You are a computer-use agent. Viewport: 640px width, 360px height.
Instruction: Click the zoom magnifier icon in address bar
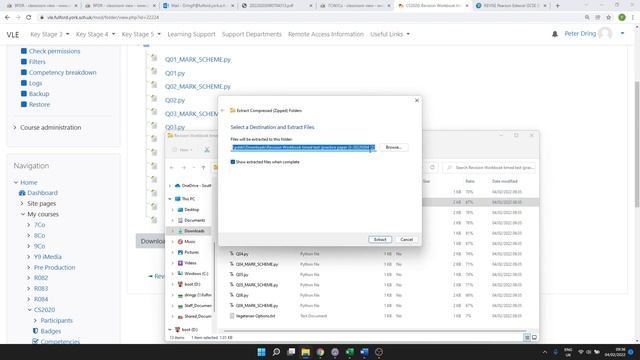pos(587,18)
